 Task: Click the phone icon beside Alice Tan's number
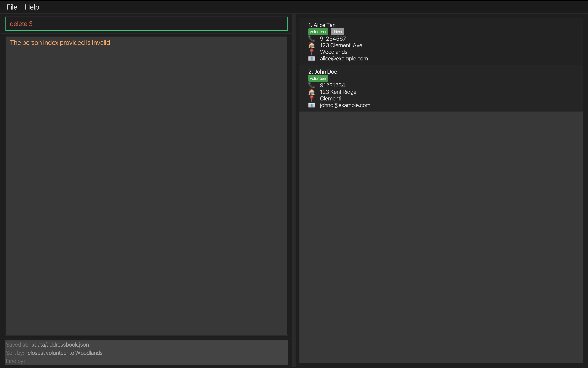click(x=311, y=38)
